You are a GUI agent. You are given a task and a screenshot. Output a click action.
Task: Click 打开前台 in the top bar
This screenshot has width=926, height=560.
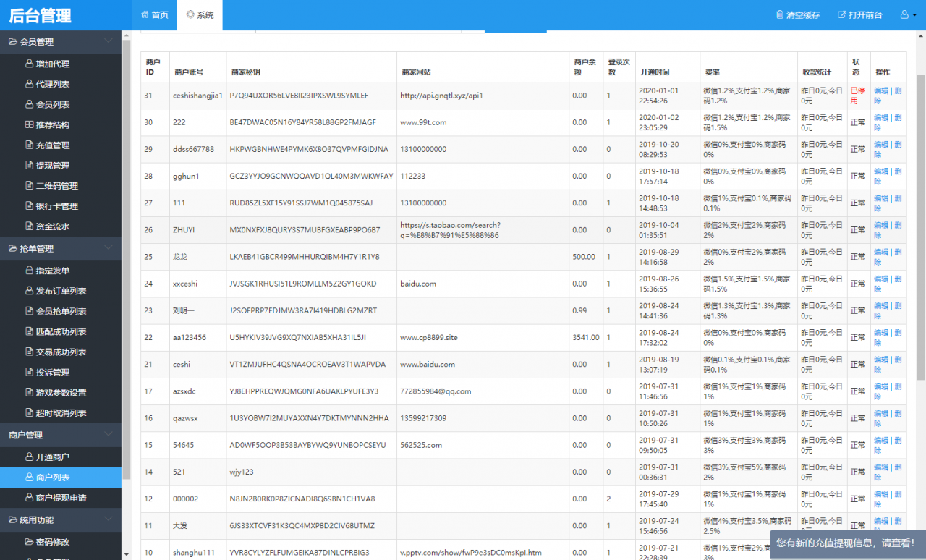click(x=860, y=14)
